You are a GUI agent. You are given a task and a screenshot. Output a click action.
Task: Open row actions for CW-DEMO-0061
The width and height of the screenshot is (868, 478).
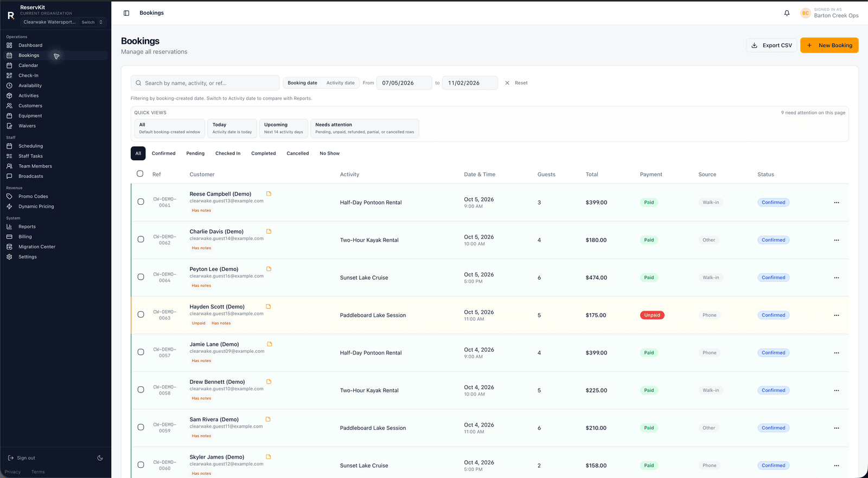(837, 203)
